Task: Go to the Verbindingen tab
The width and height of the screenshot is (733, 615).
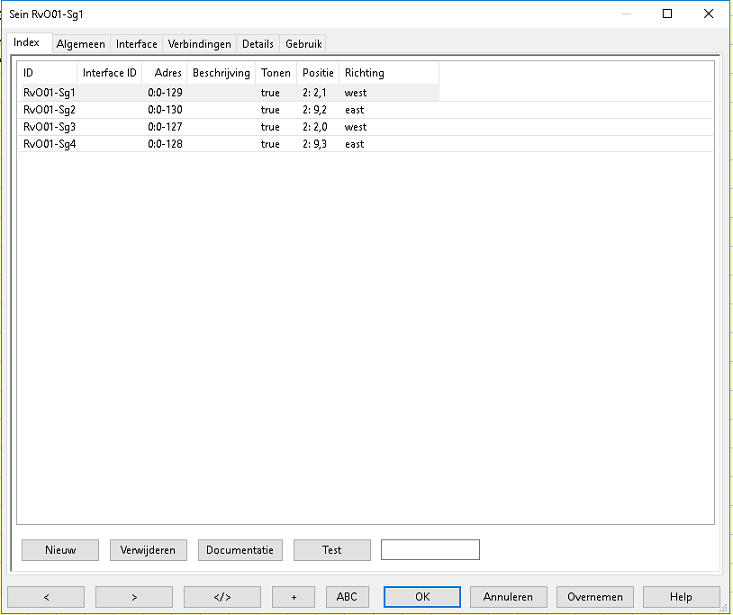Action: pyautogui.click(x=200, y=44)
